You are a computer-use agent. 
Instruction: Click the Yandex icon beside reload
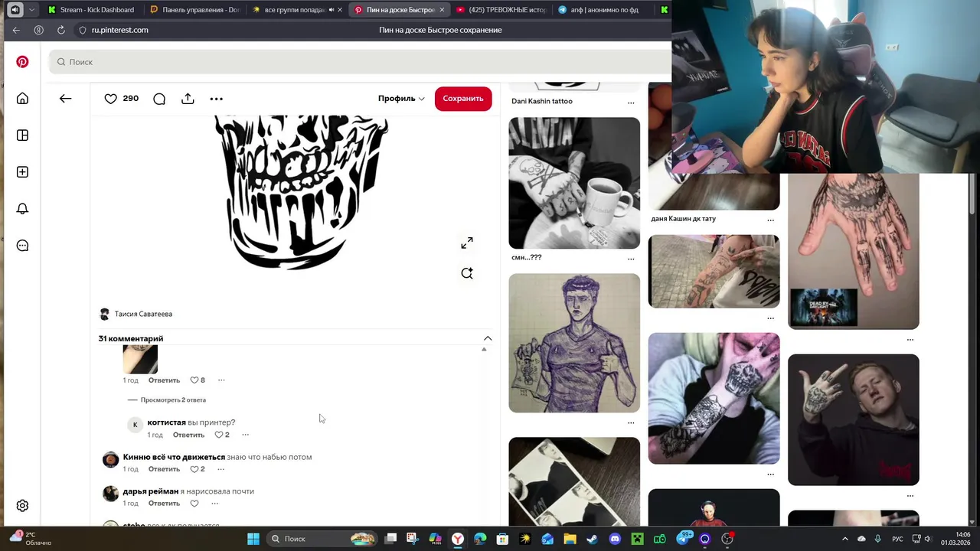pyautogui.click(x=39, y=30)
